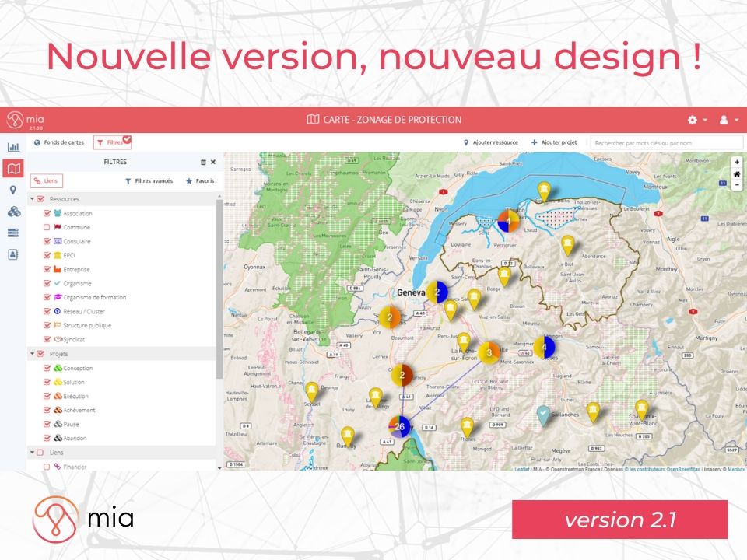The width and height of the screenshot is (747, 560).
Task: Click the Ajouter ressource button
Action: click(490, 143)
